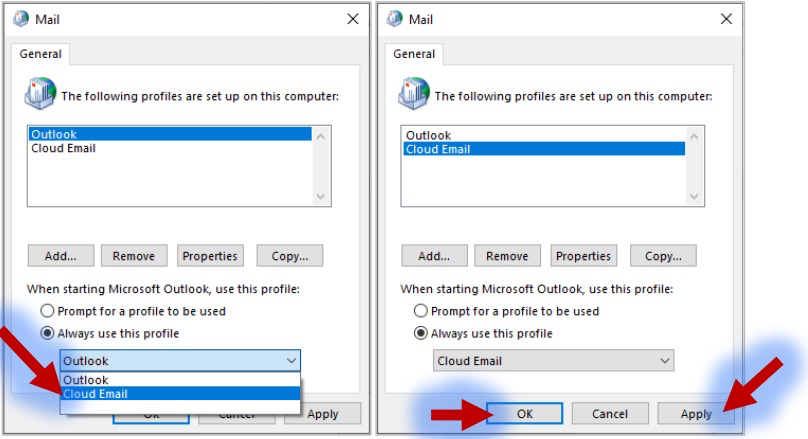Confirm with OK in the right dialog
This screenshot has height=439, width=808.
[525, 414]
